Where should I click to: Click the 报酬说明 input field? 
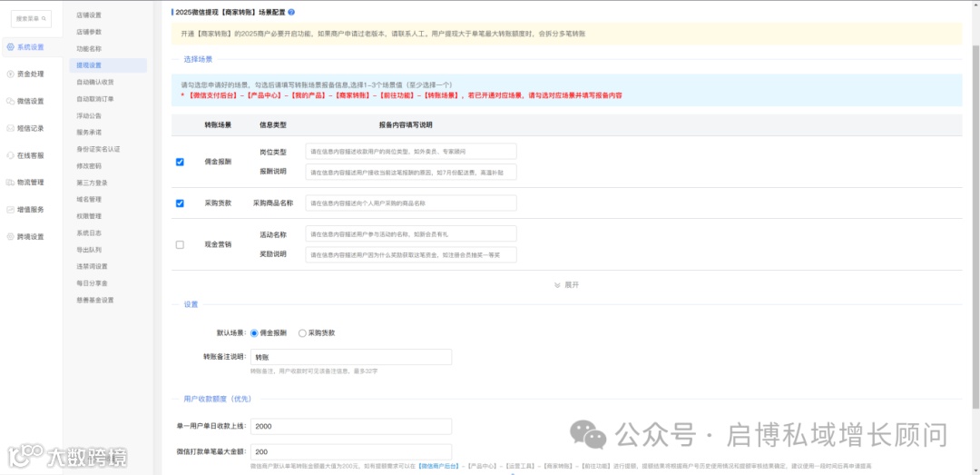click(x=411, y=172)
